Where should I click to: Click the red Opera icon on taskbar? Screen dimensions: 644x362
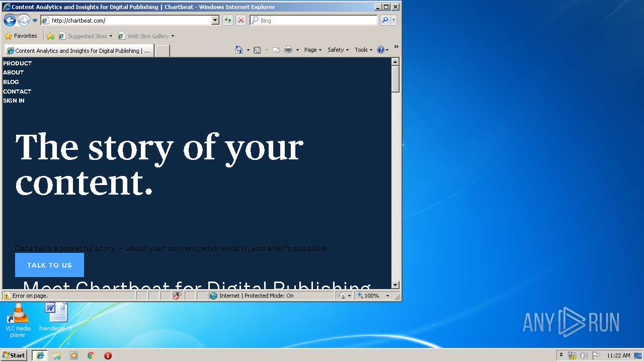click(108, 355)
